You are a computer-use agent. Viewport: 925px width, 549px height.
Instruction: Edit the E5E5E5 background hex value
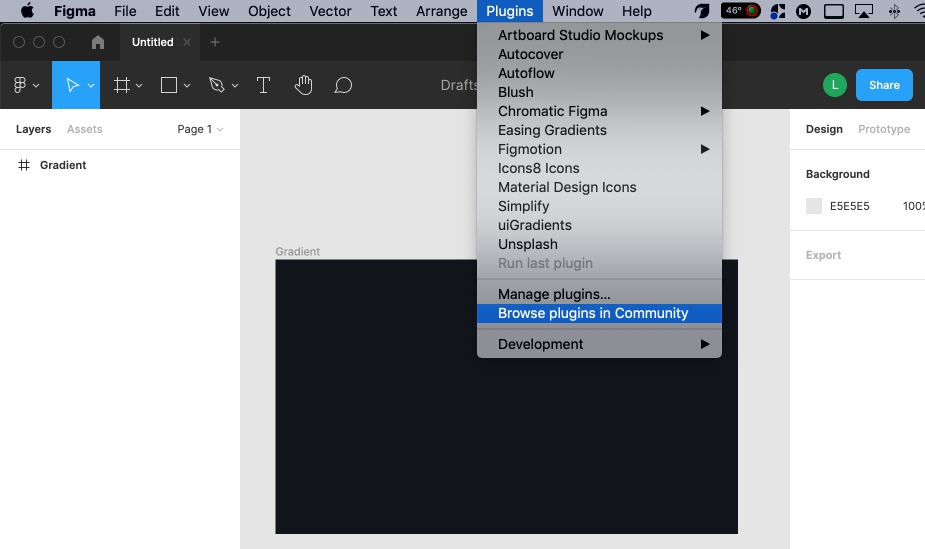pyautogui.click(x=849, y=206)
